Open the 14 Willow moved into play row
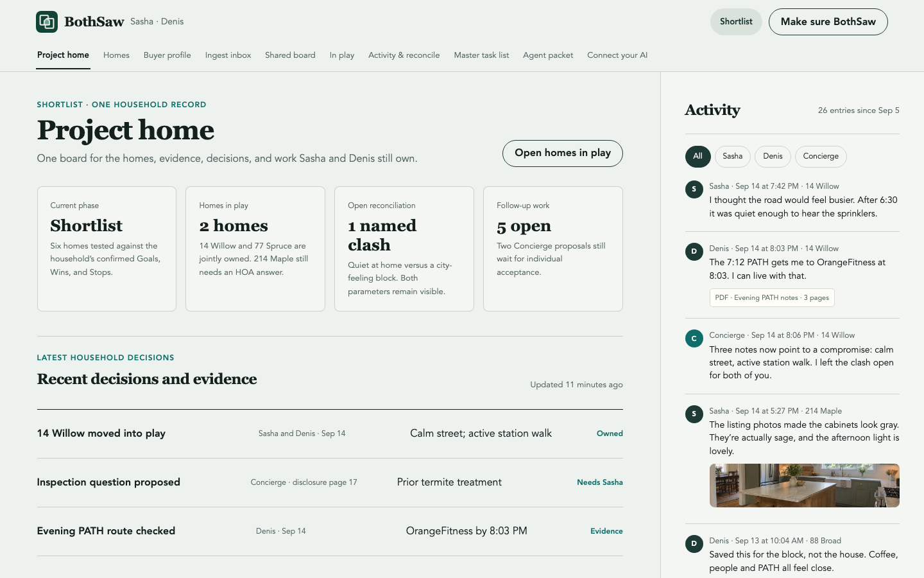The image size is (924, 578). pos(330,433)
